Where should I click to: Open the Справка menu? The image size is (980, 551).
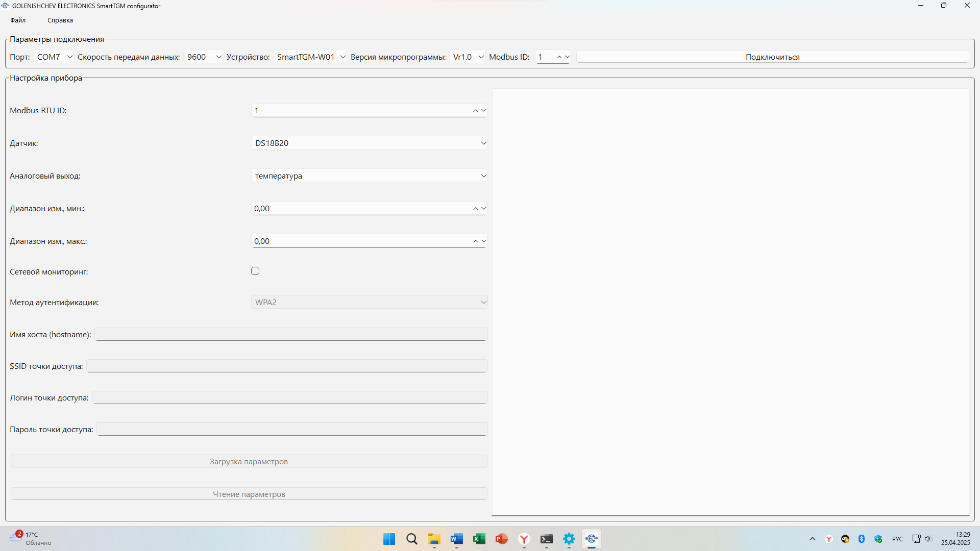click(60, 20)
